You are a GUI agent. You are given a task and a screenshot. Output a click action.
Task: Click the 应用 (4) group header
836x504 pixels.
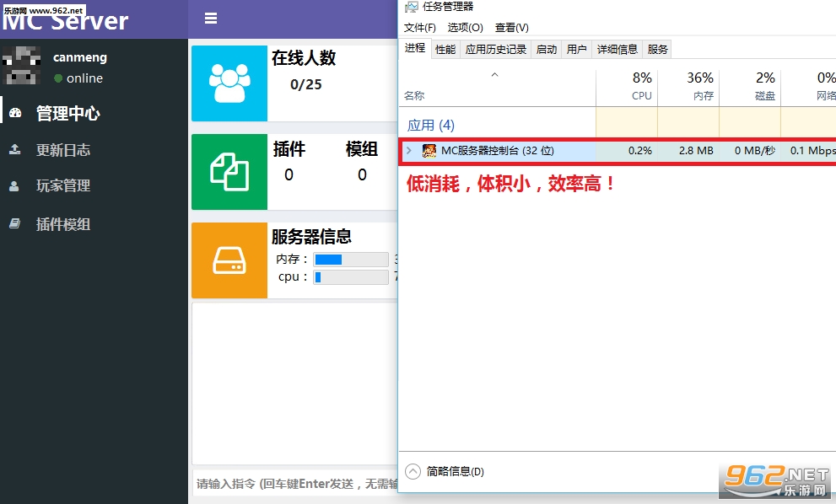click(x=431, y=126)
